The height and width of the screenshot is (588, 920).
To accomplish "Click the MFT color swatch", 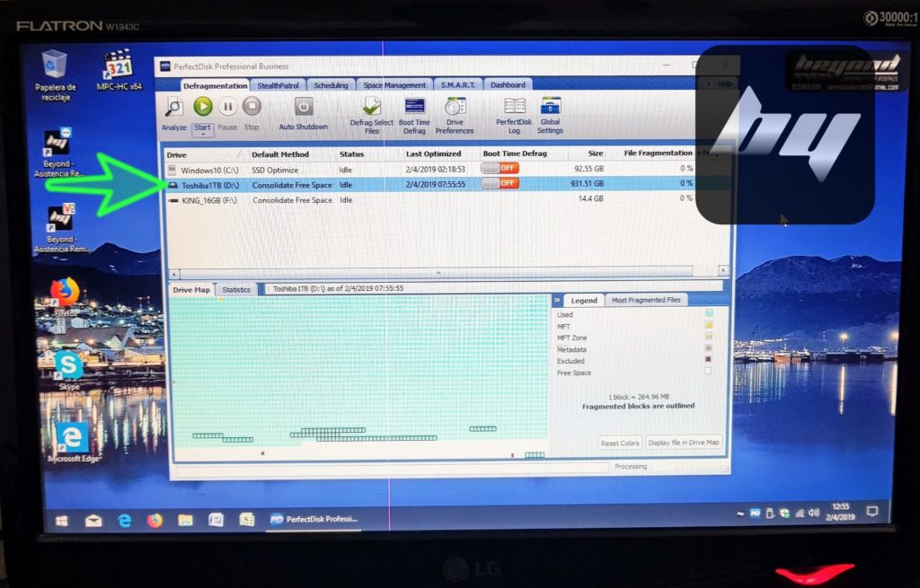I will pyautogui.click(x=709, y=325).
